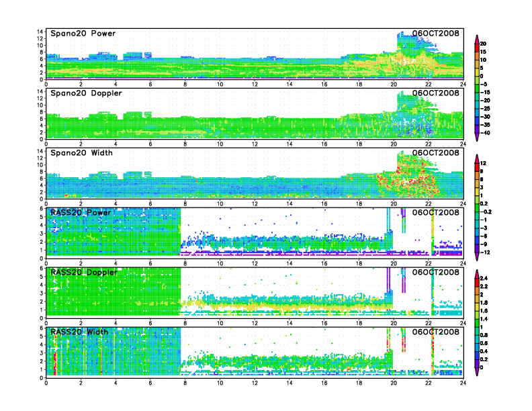Click the pink top arrow of the middle colorbar
532x411 pixels.
coord(477,158)
